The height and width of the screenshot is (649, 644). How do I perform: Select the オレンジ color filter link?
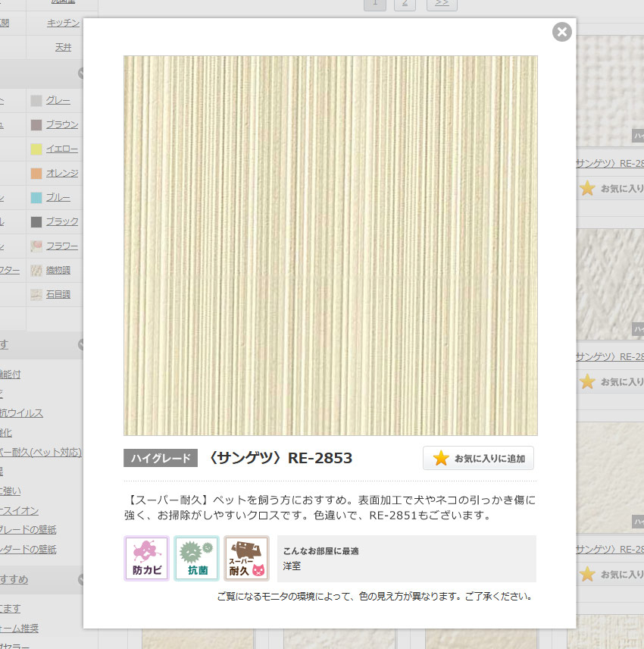click(62, 173)
